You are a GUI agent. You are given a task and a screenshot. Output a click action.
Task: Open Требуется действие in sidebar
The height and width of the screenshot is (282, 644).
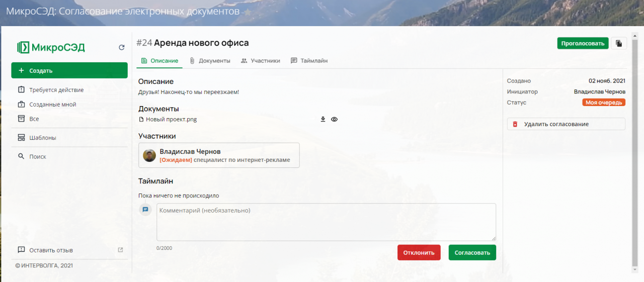[x=69, y=90]
